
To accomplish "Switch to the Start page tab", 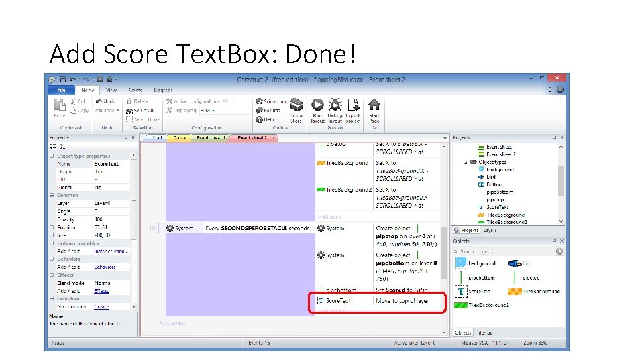I will pyautogui.click(x=156, y=138).
